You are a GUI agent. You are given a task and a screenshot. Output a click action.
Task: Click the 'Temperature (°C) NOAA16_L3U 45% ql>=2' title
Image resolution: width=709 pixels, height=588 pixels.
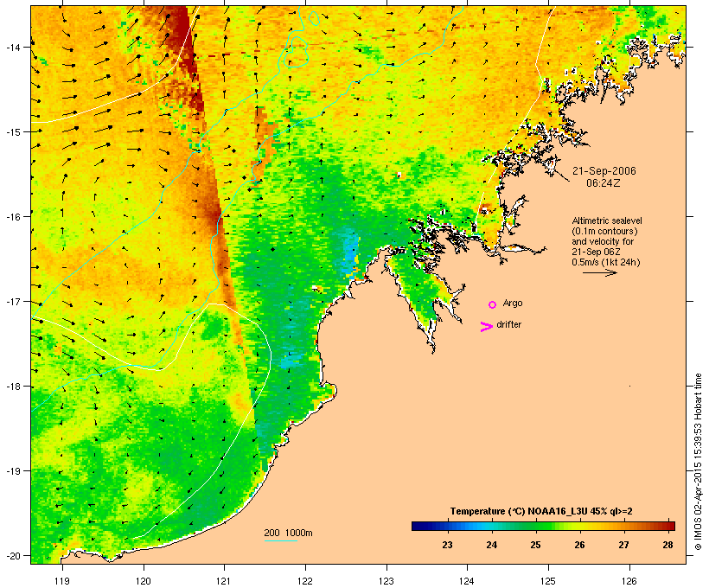(x=541, y=511)
